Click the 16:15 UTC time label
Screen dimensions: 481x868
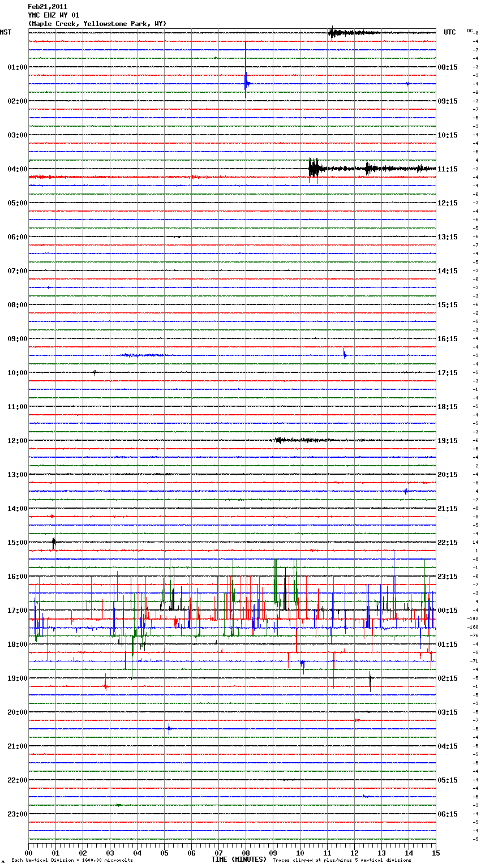tap(448, 338)
